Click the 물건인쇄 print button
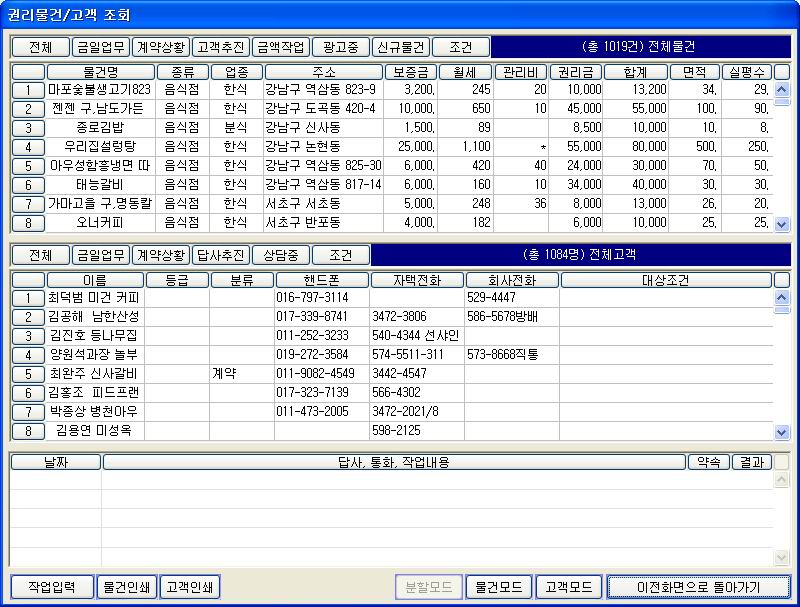 coord(128,587)
